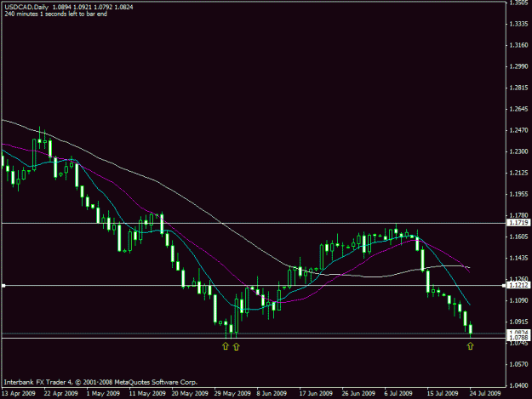Click the USDCAD,Daily chart title text
The height and width of the screenshot is (399, 532).
26,7
